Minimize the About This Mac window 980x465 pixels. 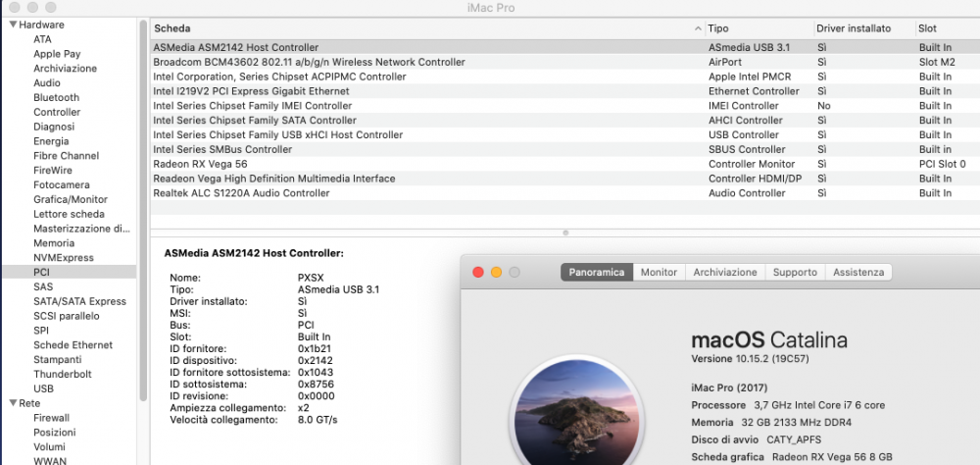point(496,273)
